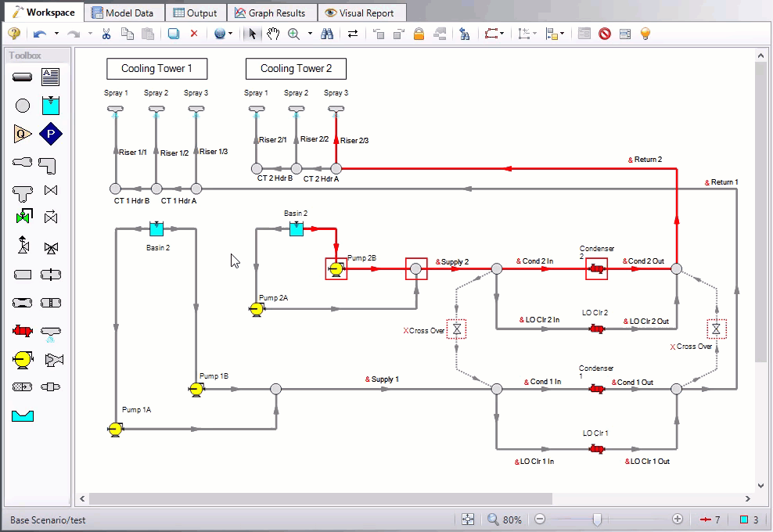Select the Orifice junction toolbox icon
This screenshot has width=773, height=532.
point(50,274)
